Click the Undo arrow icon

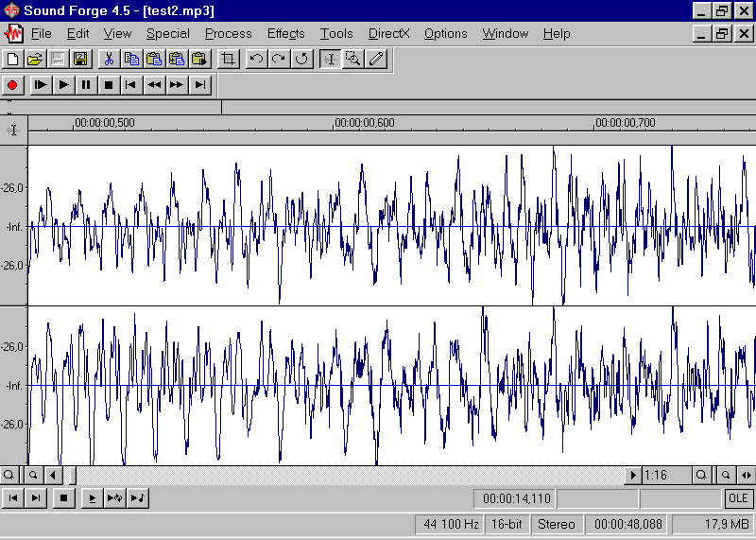point(256,59)
